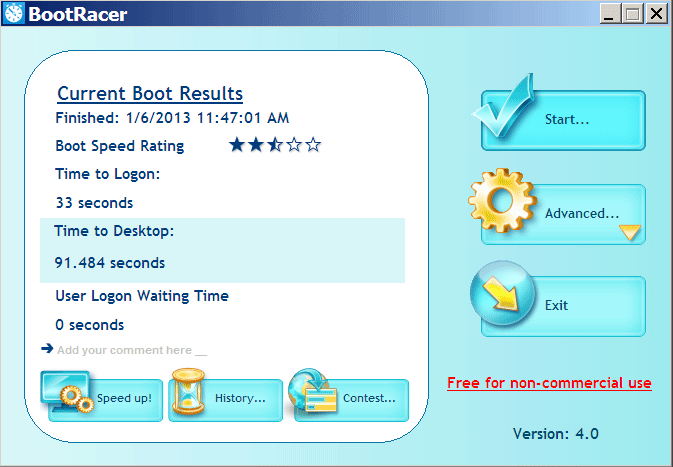
Task: Click the BootRacer stopwatch title bar icon
Action: click(14, 13)
